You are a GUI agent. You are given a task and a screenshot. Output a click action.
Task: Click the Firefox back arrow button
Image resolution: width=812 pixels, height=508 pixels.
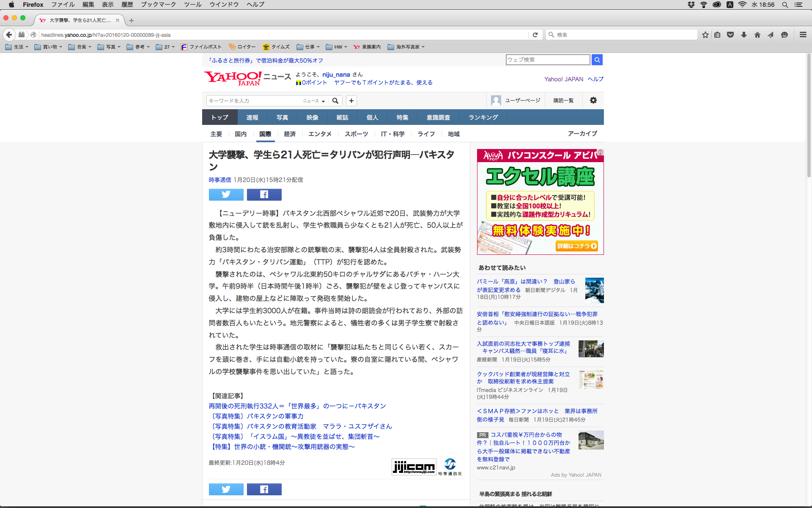(x=9, y=35)
